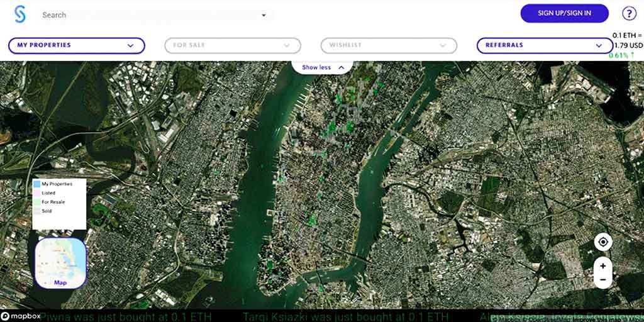
Task: Click into the Search field
Action: pyautogui.click(x=145, y=15)
